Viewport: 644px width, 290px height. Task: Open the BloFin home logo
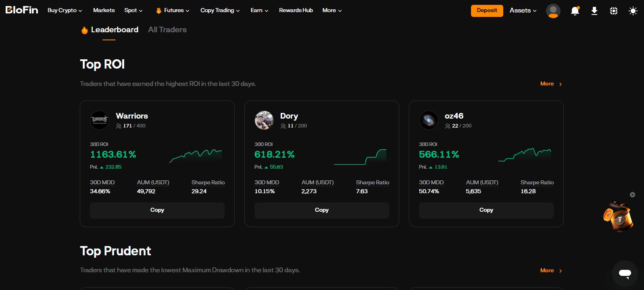coord(22,10)
